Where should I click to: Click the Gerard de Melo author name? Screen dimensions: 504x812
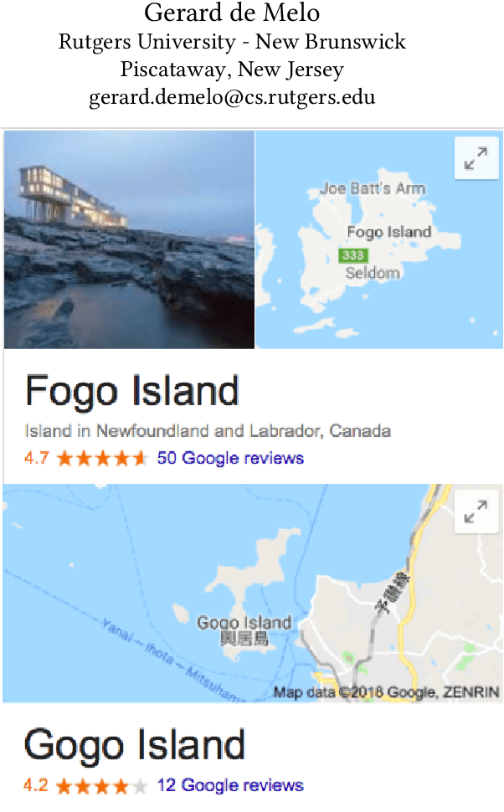tap(232, 13)
